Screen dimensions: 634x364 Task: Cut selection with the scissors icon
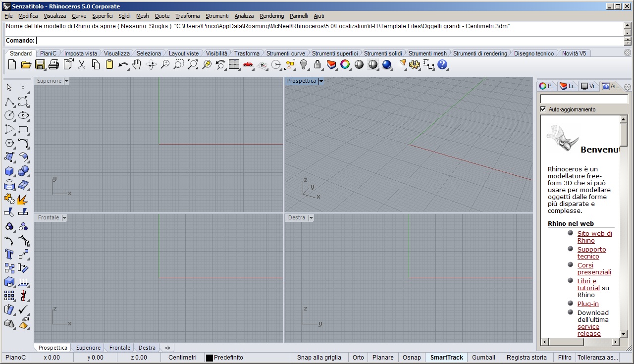pyautogui.click(x=82, y=64)
